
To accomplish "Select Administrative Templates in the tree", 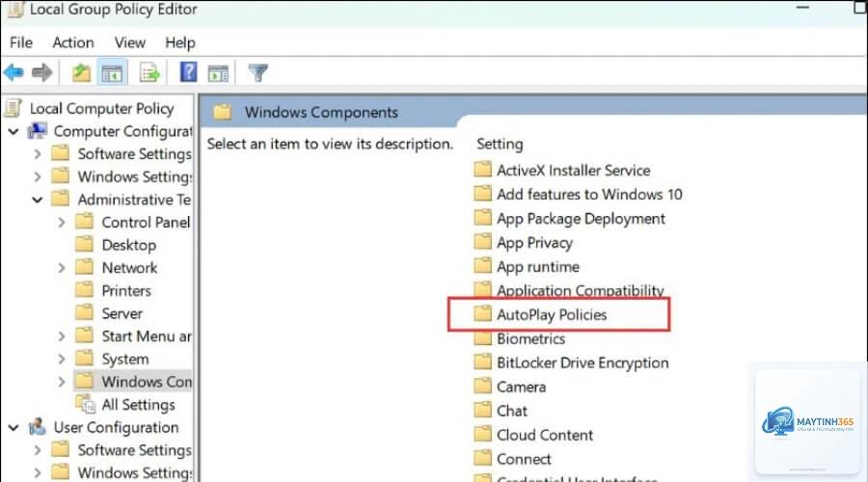I will pyautogui.click(x=134, y=200).
